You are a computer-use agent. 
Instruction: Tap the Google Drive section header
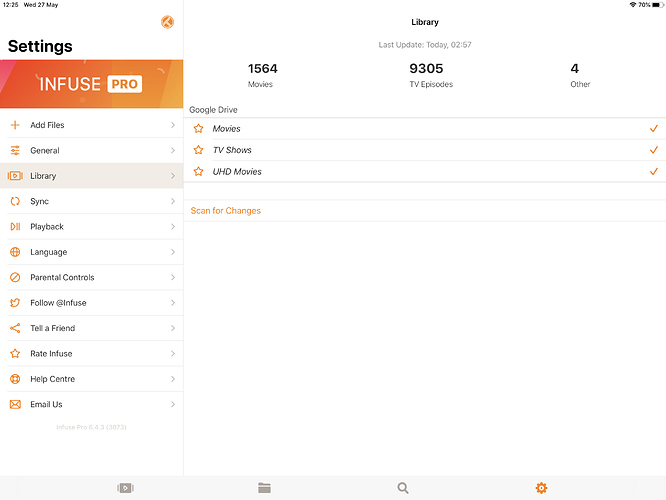click(213, 110)
